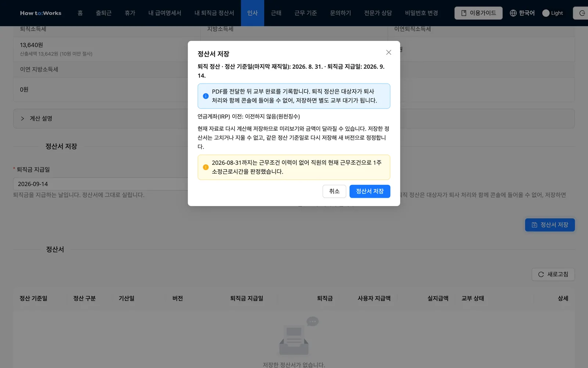Click the 기산일 column header
This screenshot has height=368, width=588.
pyautogui.click(x=126, y=298)
